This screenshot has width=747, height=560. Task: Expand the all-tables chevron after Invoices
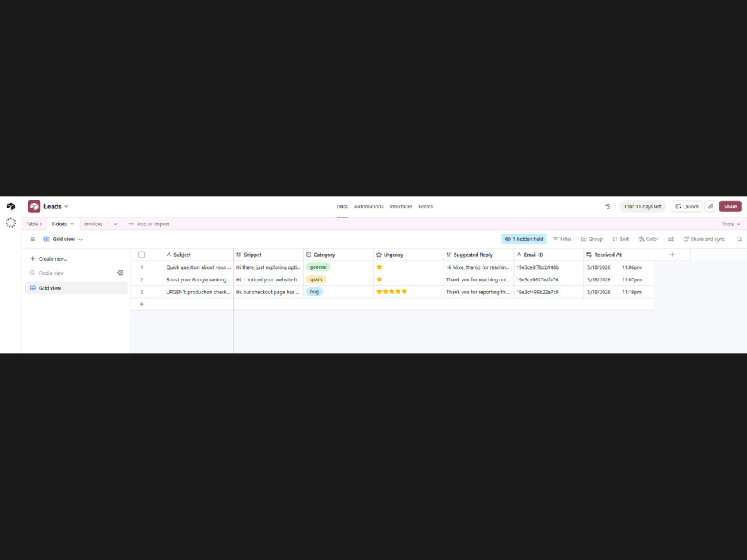pyautogui.click(x=115, y=224)
